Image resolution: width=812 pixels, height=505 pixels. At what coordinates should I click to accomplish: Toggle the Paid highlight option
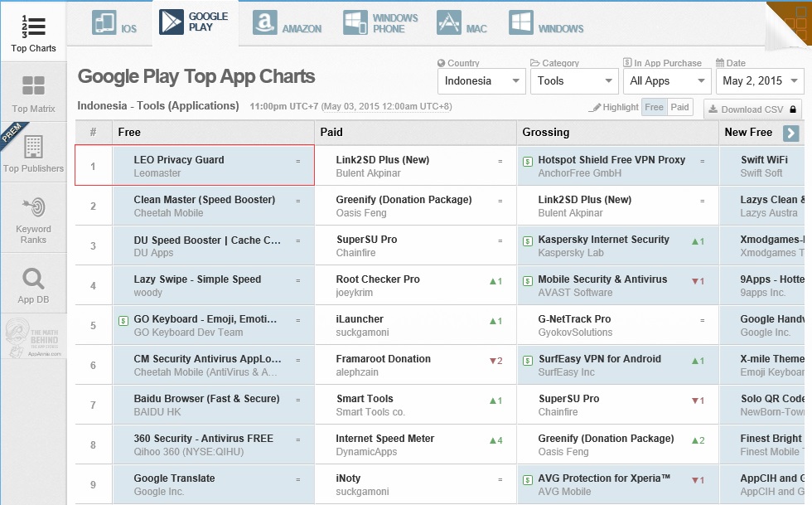coord(679,107)
